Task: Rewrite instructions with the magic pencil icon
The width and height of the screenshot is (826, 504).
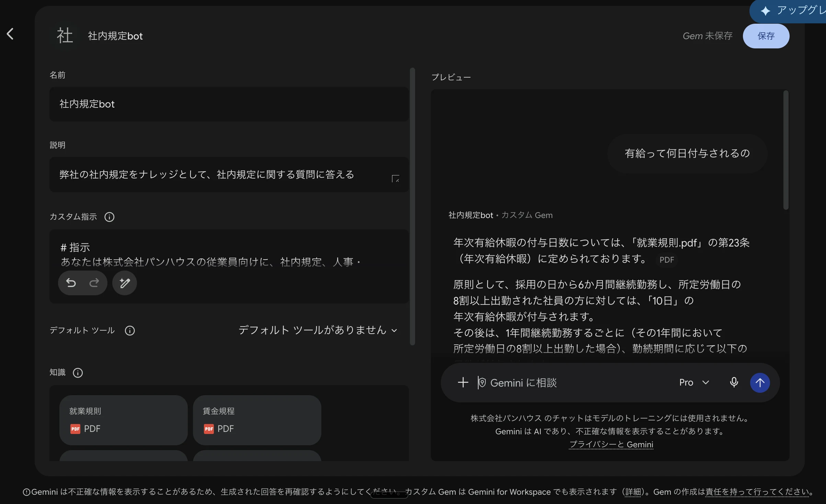Action: 125,283
